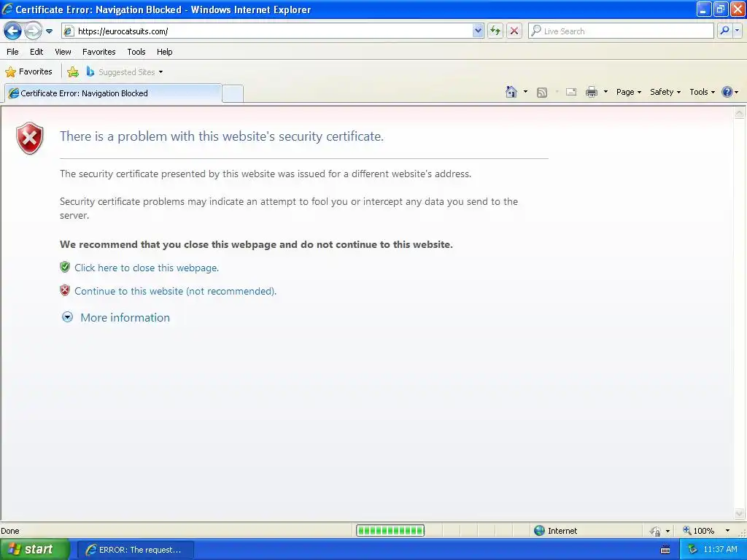Viewport: 747px width, 560px height.
Task: Open the search provider options dropdown
Action: pyautogui.click(x=738, y=31)
